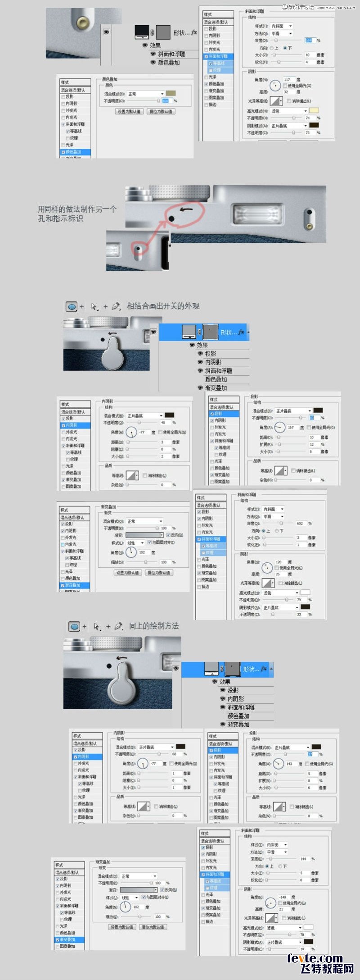Viewport: 360px width, 980px height.
Task: Enable 消除锯齿 in Inner Shadow dialog, opacity 68
Action: [156, 807]
